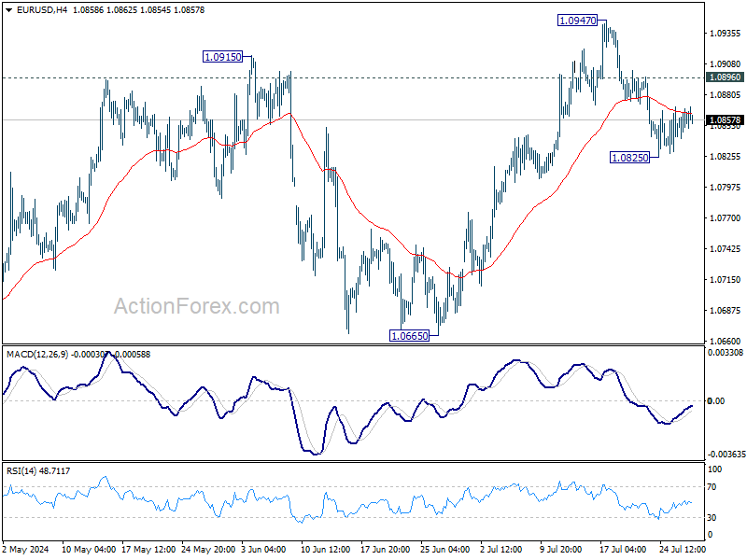This screenshot has width=747, height=560.
Task: Click the 1.08250 price label
Action: (x=629, y=158)
